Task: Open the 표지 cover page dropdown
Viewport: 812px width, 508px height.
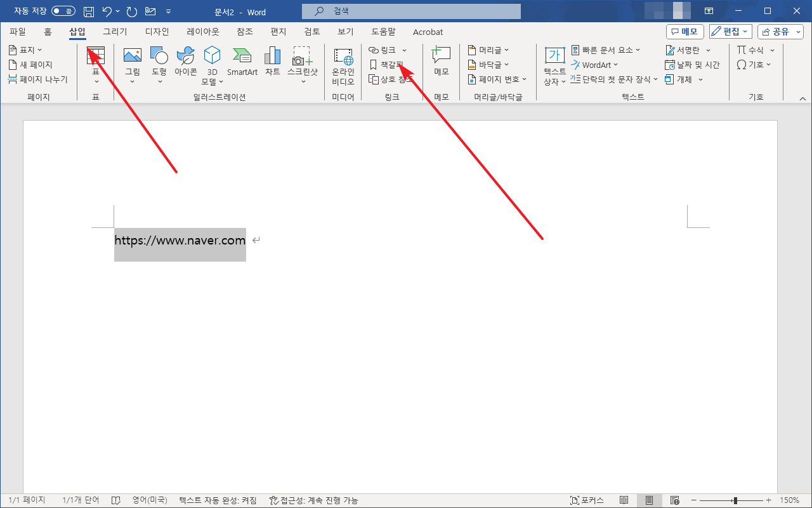Action: (x=25, y=50)
